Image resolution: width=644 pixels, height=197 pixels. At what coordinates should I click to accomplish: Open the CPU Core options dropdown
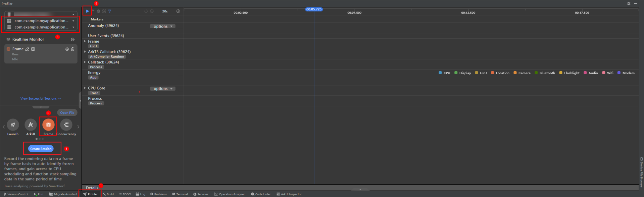(163, 89)
